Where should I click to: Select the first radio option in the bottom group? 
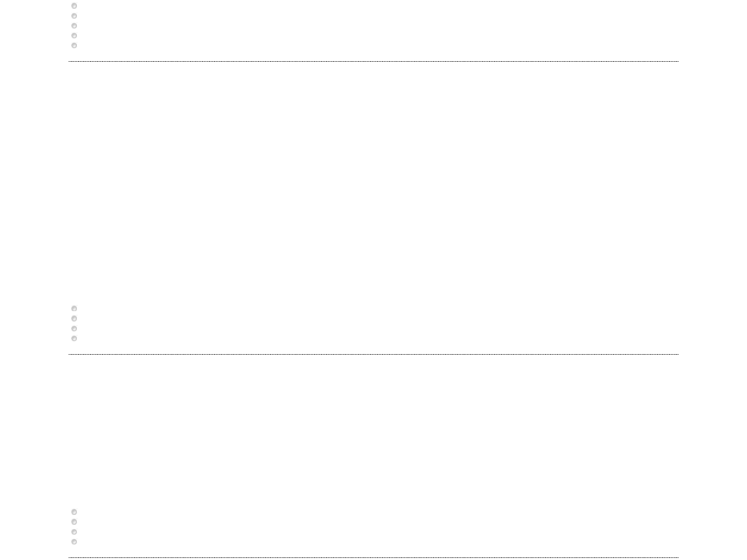pos(74,512)
